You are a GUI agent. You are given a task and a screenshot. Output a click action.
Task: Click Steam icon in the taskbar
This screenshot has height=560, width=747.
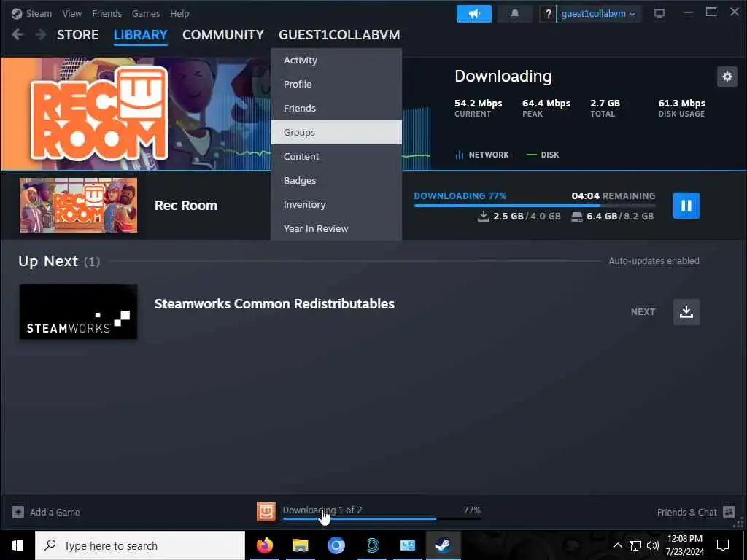click(443, 545)
